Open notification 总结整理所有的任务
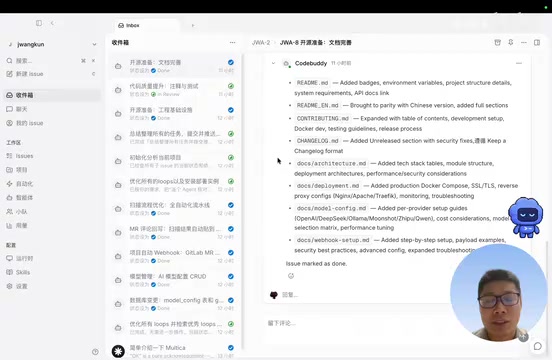The image size is (552, 360). click(174, 138)
